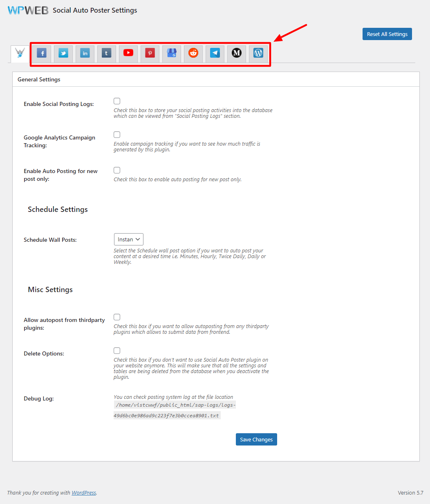Toggle Google Analytics Campaign Tracking checkbox
Screen dimensions: 430x504
117,135
